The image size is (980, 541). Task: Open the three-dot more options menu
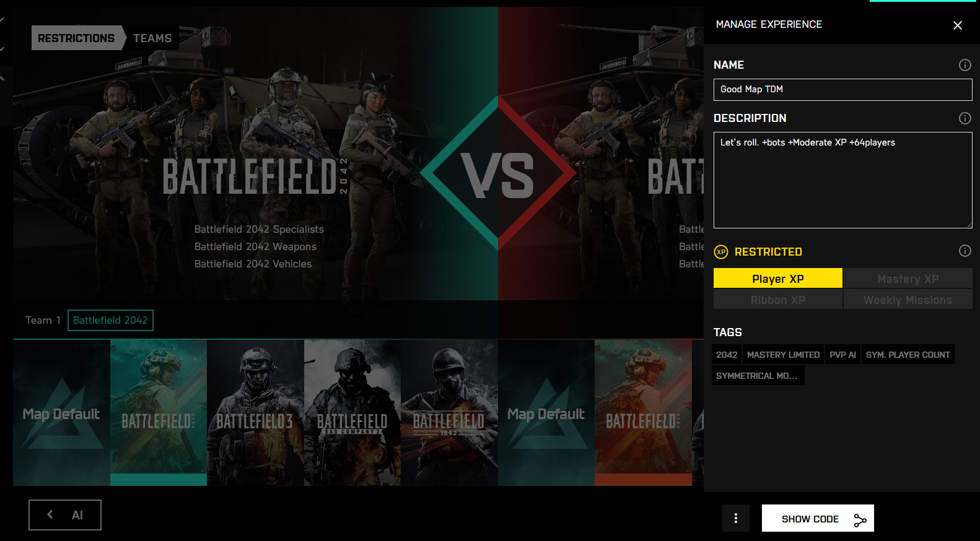735,518
